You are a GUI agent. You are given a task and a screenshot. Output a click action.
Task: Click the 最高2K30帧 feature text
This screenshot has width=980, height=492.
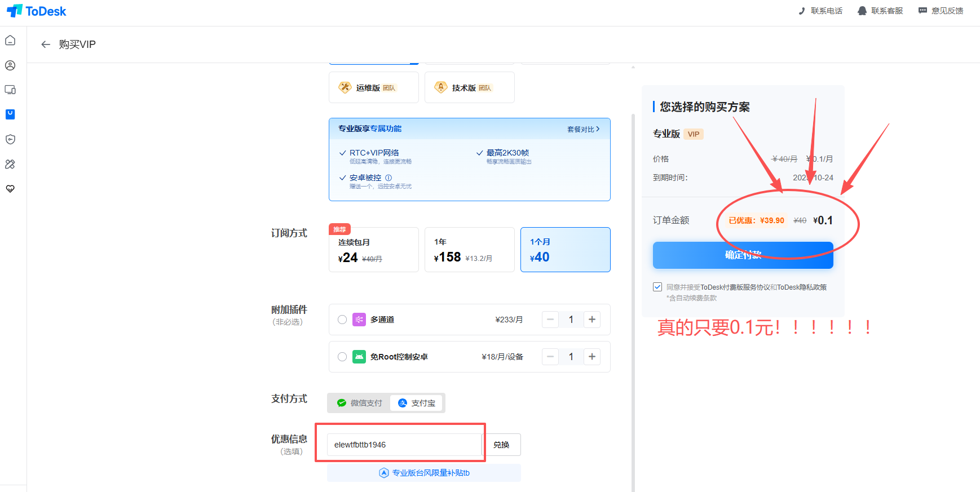508,153
